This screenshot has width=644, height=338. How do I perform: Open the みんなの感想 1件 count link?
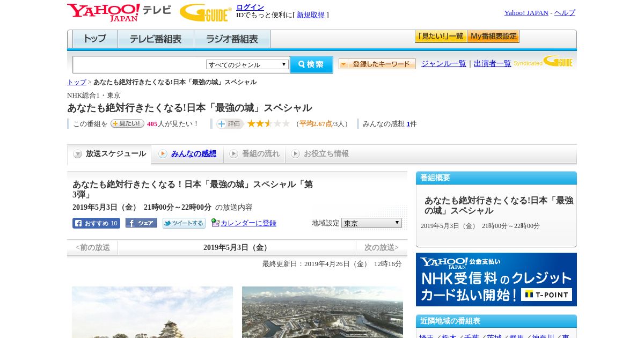coord(408,124)
